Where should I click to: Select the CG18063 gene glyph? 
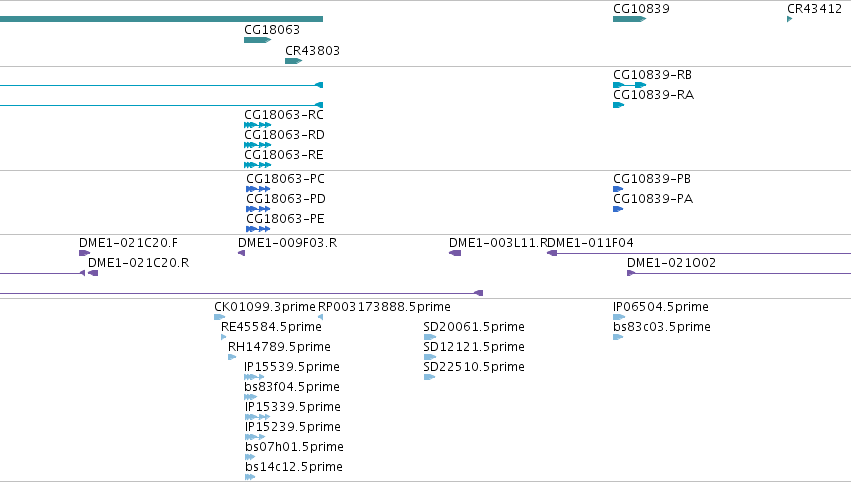(x=257, y=40)
